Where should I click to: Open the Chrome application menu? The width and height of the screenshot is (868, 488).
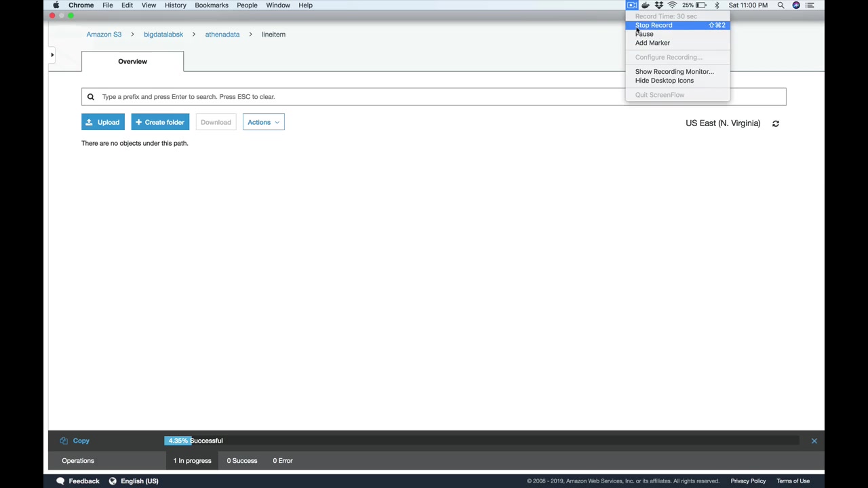81,5
